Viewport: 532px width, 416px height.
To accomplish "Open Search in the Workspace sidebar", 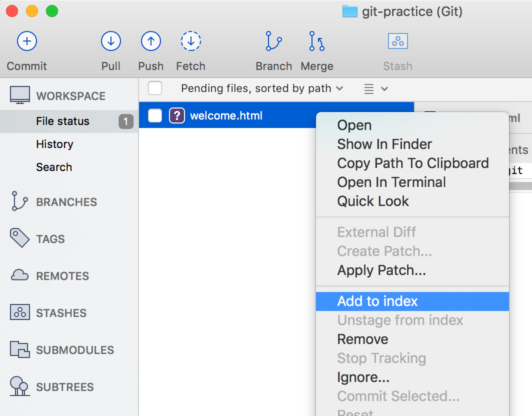I will [x=54, y=167].
